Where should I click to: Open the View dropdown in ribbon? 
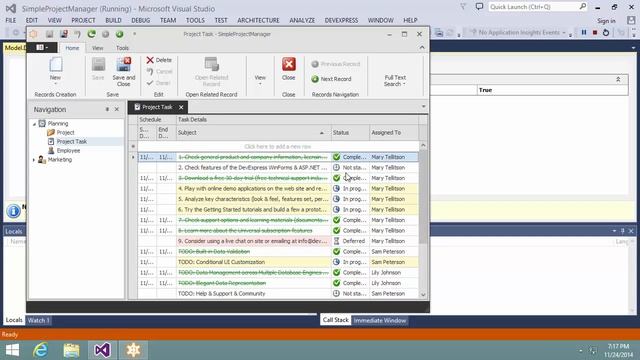[x=260, y=80]
